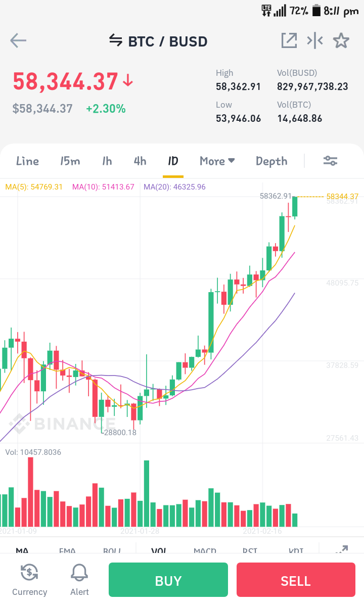Switch to Line chart view
This screenshot has height=606, width=364.
click(x=27, y=161)
